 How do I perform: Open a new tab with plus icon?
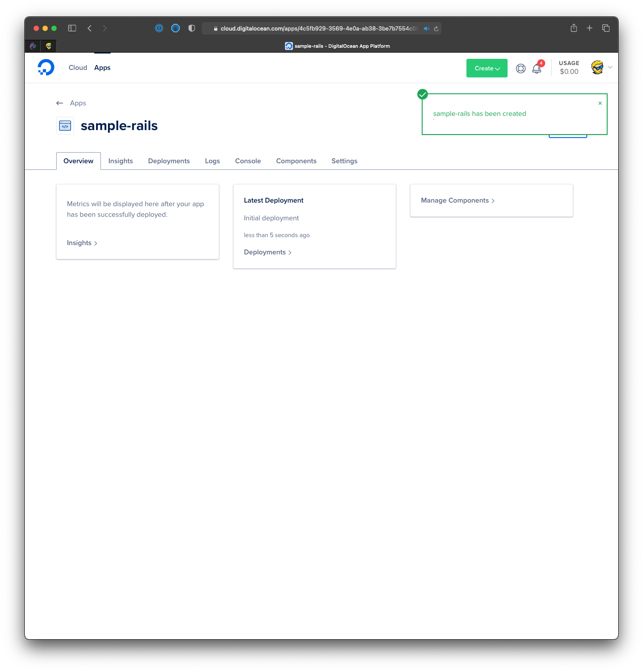tap(589, 28)
